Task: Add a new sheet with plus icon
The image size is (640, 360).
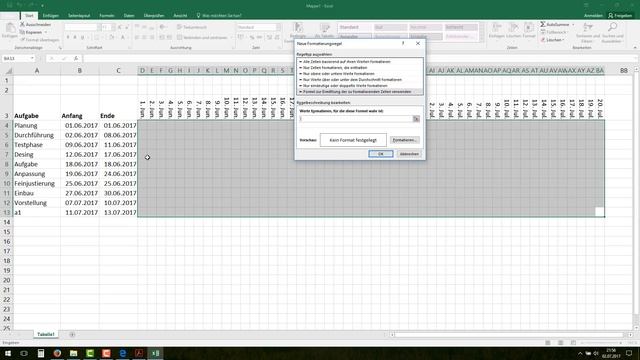Action: (x=72, y=334)
